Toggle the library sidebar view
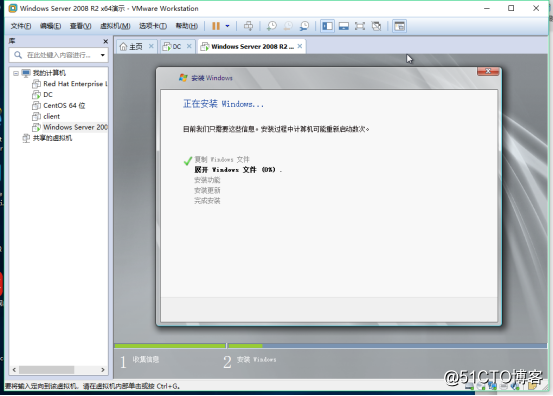553x396 pixels. 327,26
